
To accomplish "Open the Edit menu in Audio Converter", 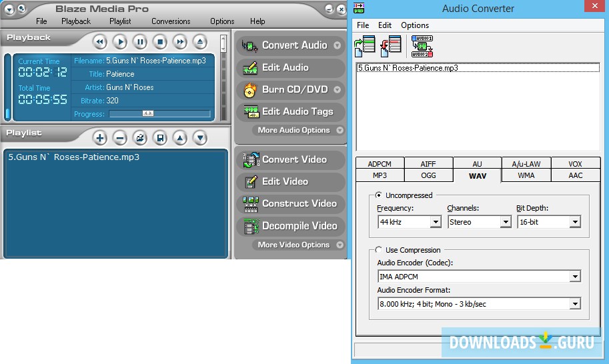I will point(385,25).
